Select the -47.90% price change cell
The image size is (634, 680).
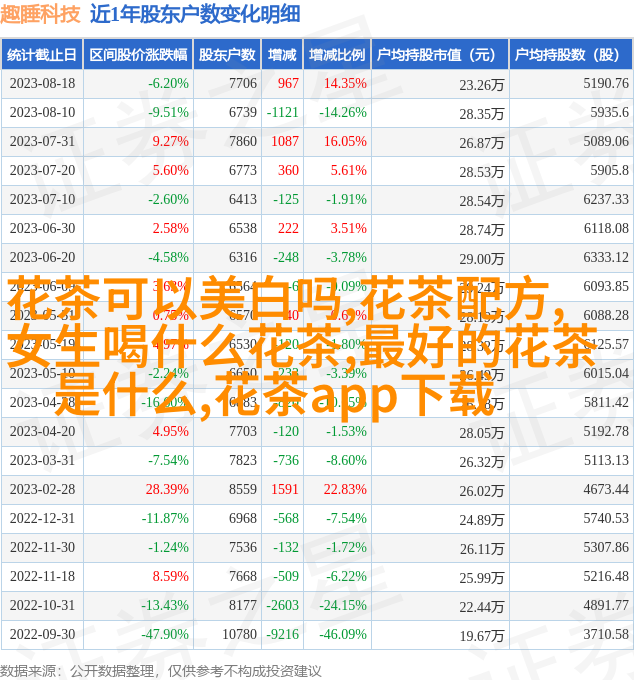point(163,635)
